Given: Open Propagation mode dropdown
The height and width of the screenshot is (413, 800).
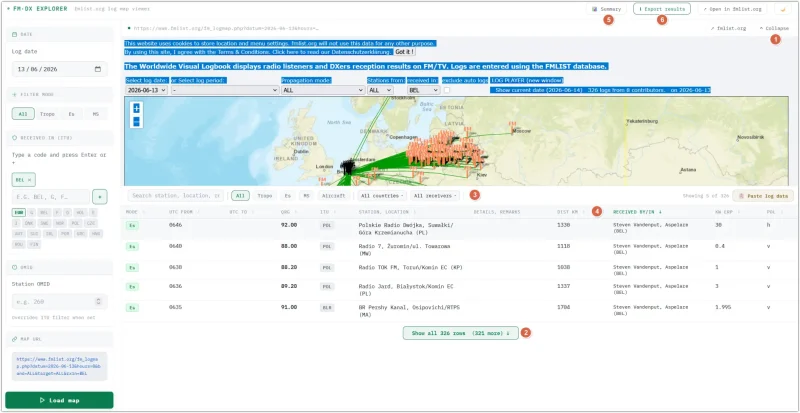Looking at the screenshot, I should tap(323, 90).
